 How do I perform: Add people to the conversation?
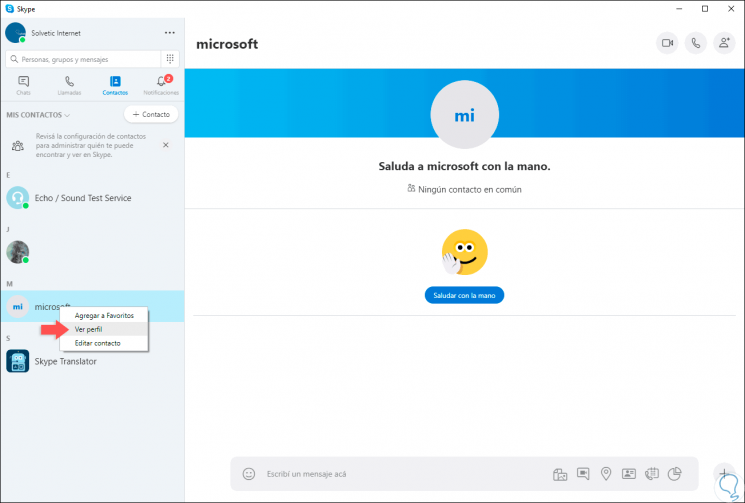tap(724, 43)
